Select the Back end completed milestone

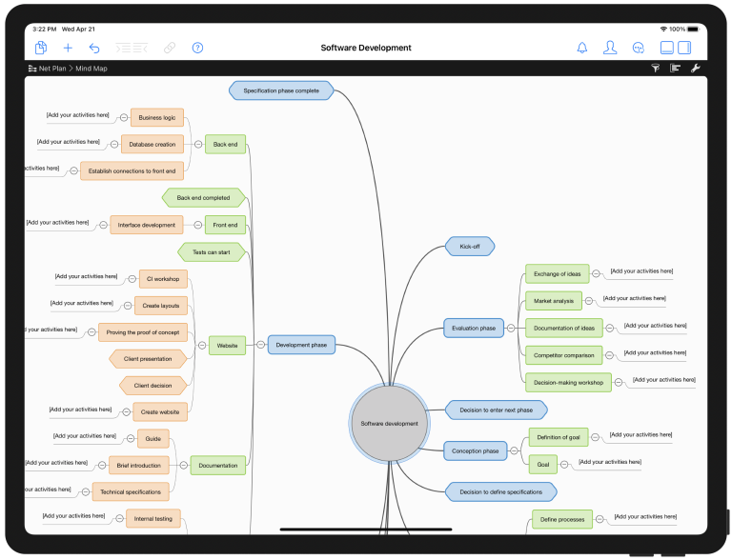point(204,198)
